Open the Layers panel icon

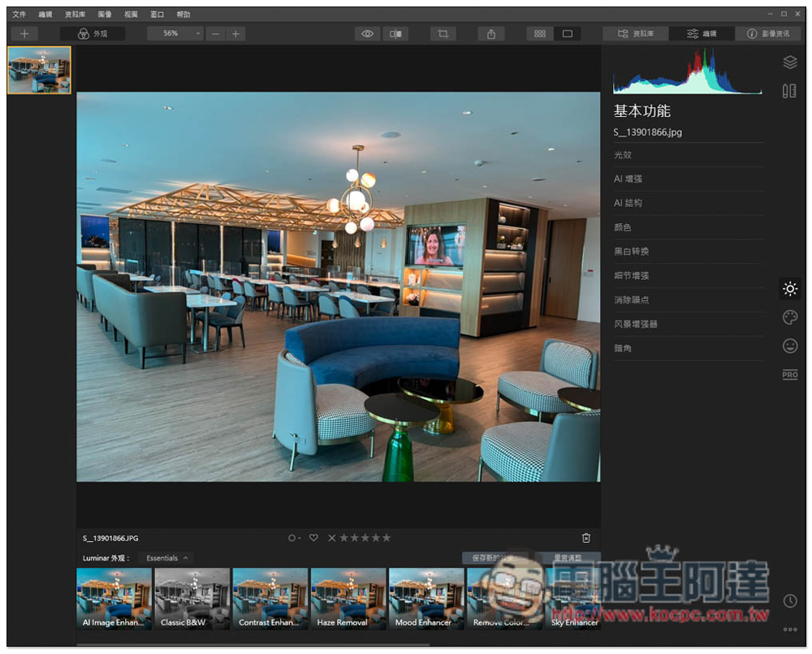(x=790, y=62)
